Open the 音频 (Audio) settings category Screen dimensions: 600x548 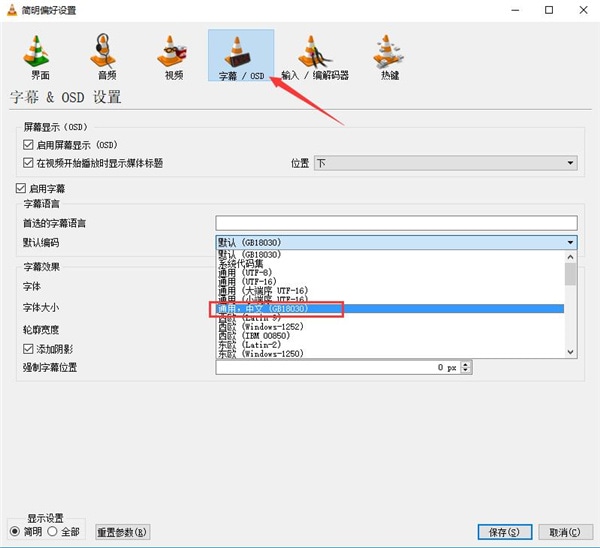point(104,56)
